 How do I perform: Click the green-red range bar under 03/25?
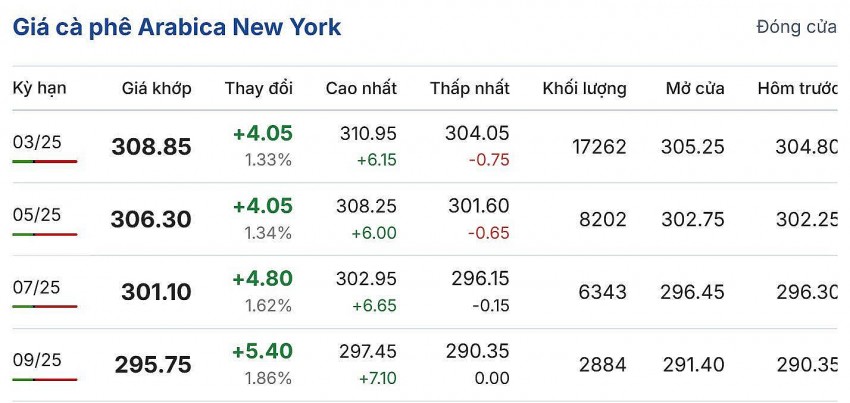pyautogui.click(x=45, y=161)
